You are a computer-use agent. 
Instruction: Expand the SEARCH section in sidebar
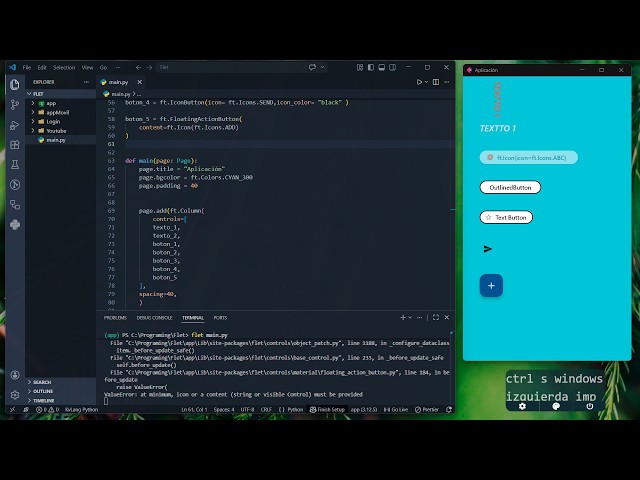[x=61, y=382]
